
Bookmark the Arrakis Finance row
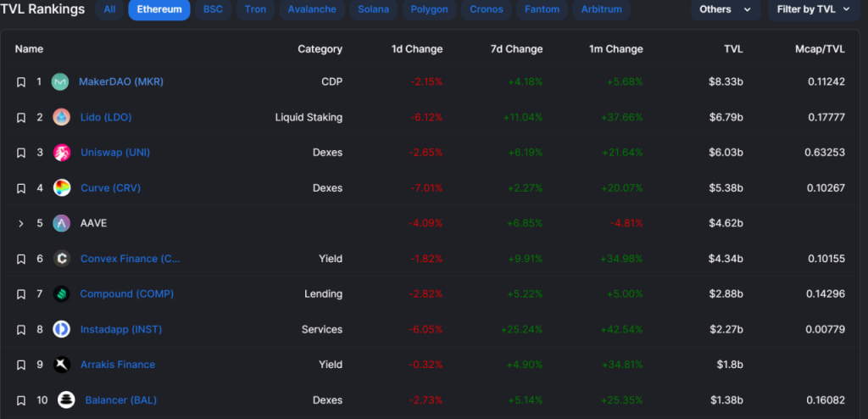tap(21, 365)
